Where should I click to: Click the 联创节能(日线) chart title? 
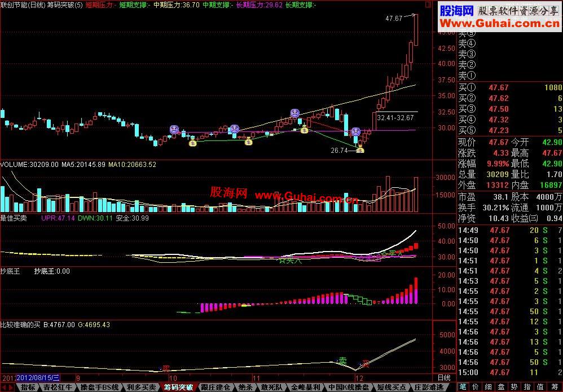23,5
